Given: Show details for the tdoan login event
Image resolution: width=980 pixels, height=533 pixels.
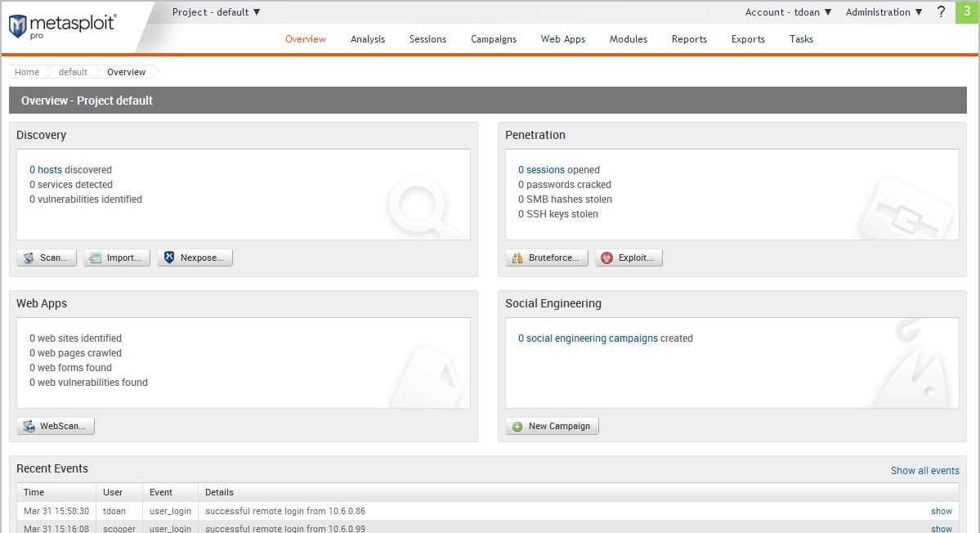Looking at the screenshot, I should [x=942, y=511].
